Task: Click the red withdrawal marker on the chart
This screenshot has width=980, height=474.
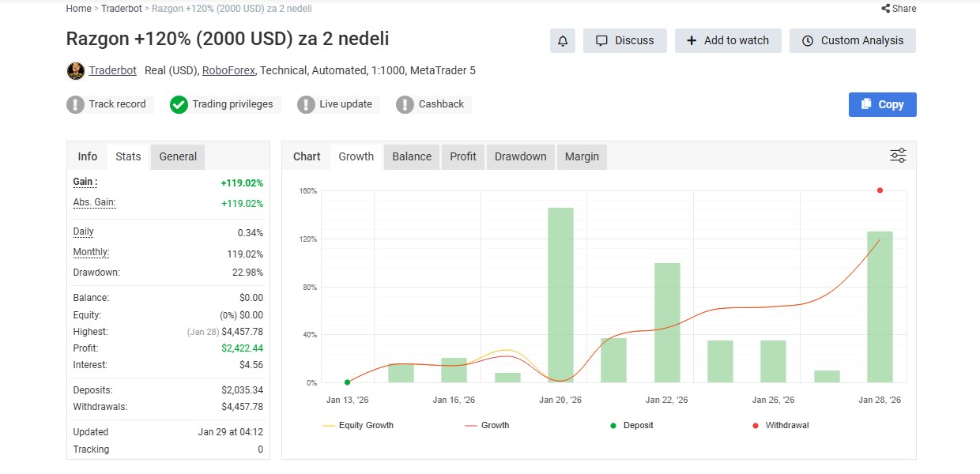Action: [x=880, y=190]
